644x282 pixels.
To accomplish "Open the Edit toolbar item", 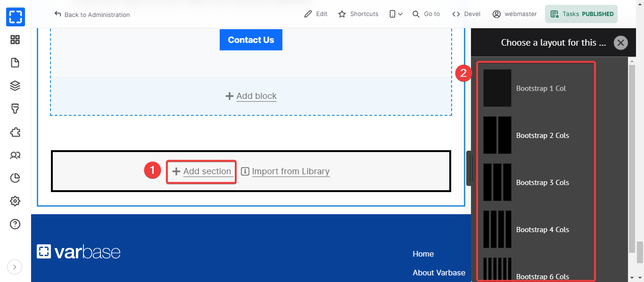I will pos(316,14).
